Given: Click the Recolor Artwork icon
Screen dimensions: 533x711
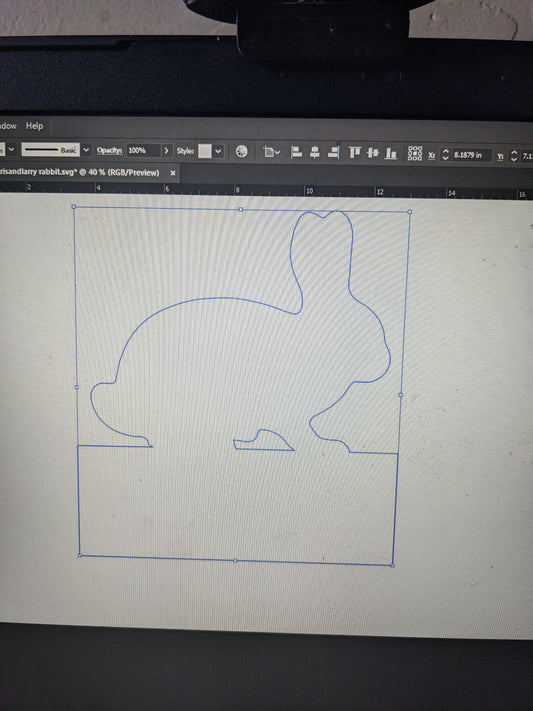Looking at the screenshot, I should tap(242, 151).
